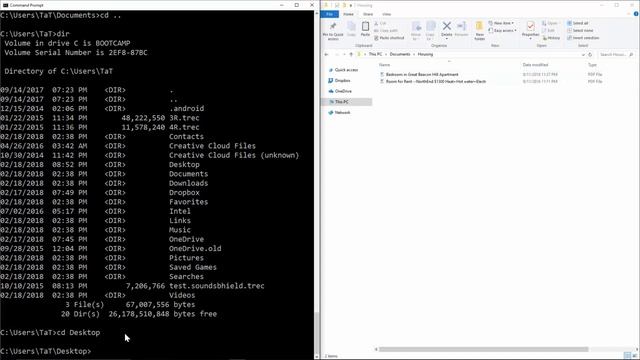This screenshot has height=360, width=640.
Task: Click the Explorer horizontal scrollbar
Action: point(484,349)
